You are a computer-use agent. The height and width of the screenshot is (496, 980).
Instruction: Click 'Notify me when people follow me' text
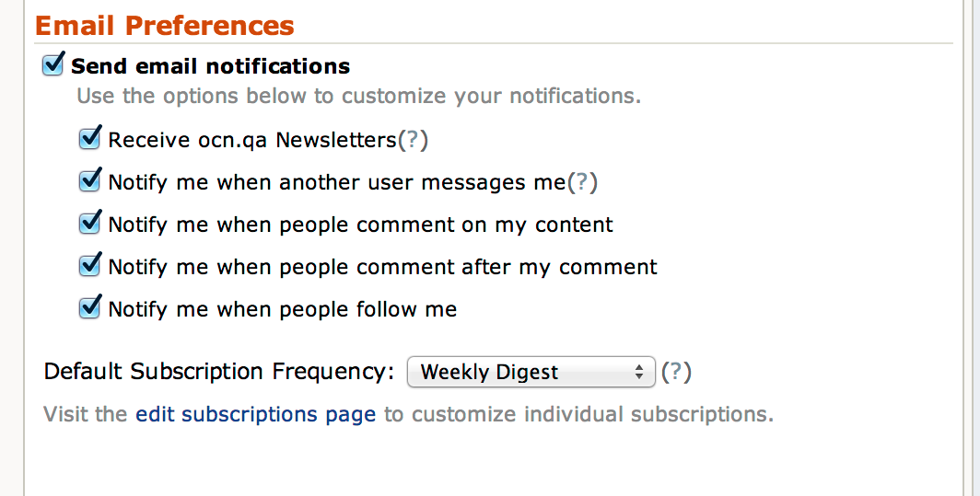(x=282, y=309)
